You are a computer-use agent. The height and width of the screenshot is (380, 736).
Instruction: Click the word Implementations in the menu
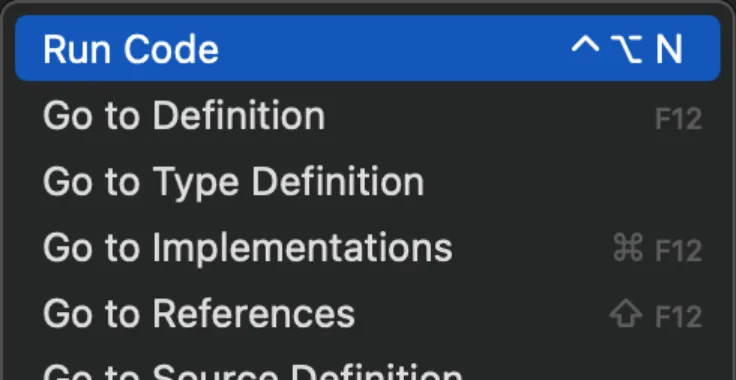[302, 247]
